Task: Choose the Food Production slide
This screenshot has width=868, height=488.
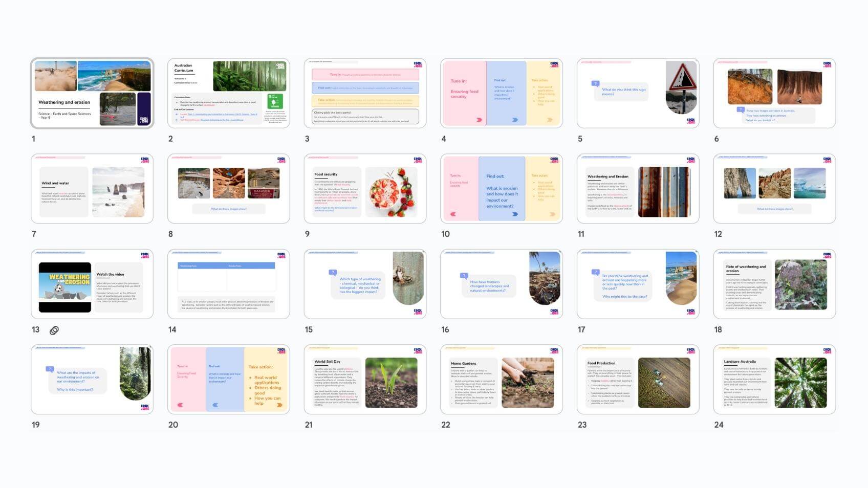Action: click(638, 380)
